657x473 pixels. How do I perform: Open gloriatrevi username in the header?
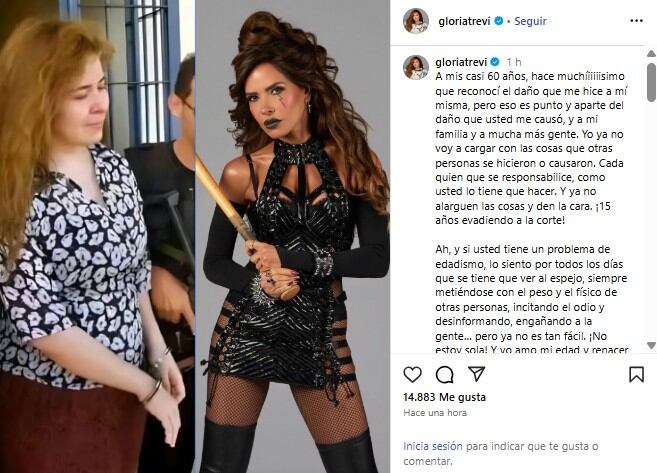464,21
